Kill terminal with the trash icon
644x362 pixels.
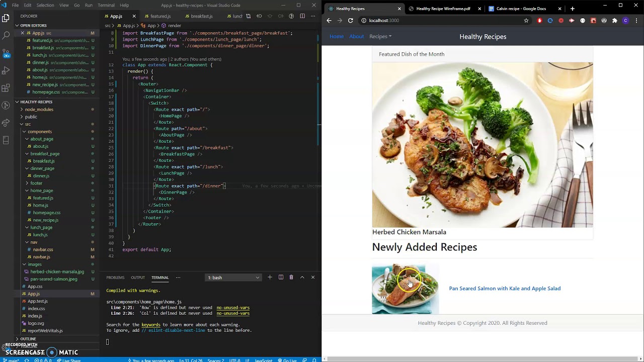pyautogui.click(x=291, y=278)
